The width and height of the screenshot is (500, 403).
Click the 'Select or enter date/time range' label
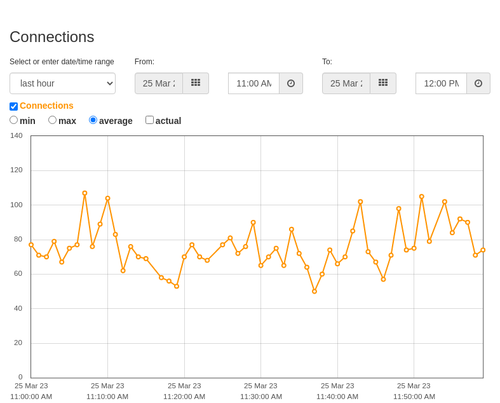point(62,62)
